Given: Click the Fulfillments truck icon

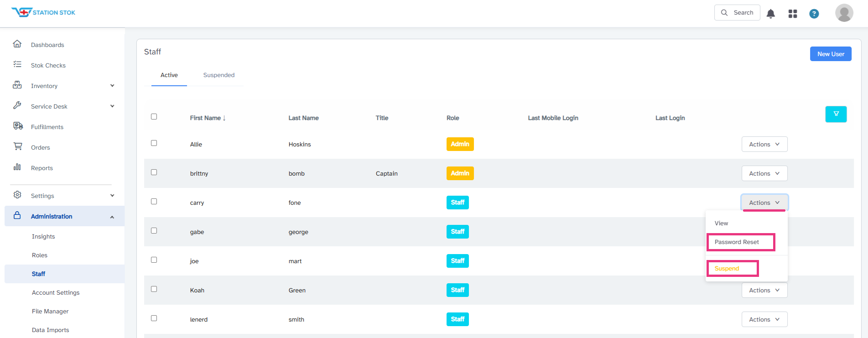Looking at the screenshot, I should click(18, 126).
